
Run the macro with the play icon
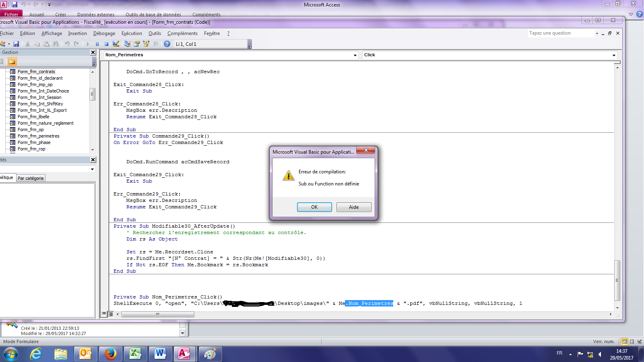point(88,44)
